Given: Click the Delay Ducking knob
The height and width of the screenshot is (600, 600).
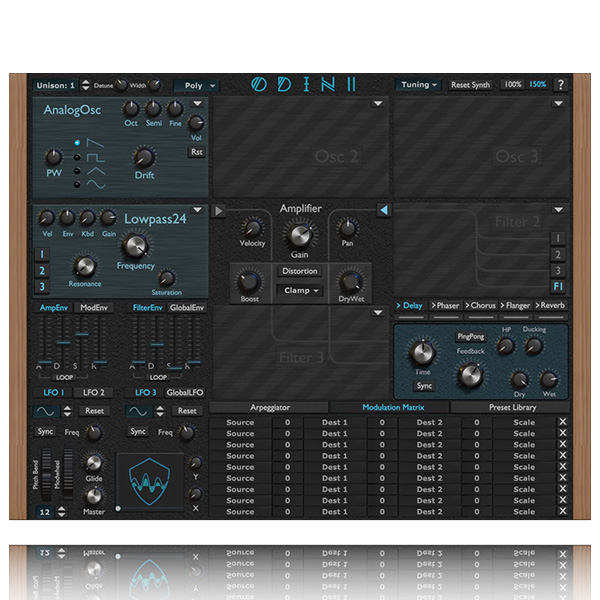Looking at the screenshot, I should [533, 346].
